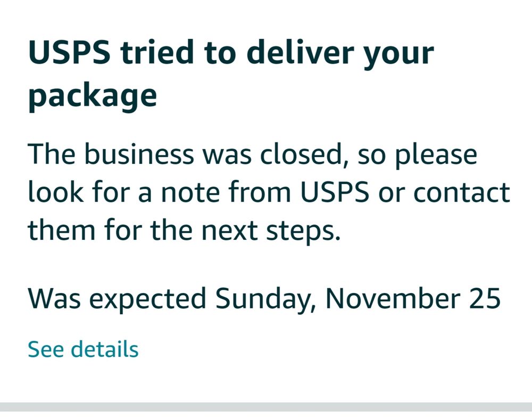The width and height of the screenshot is (532, 418).
Task: Click the date "November 25"
Action: click(413, 298)
